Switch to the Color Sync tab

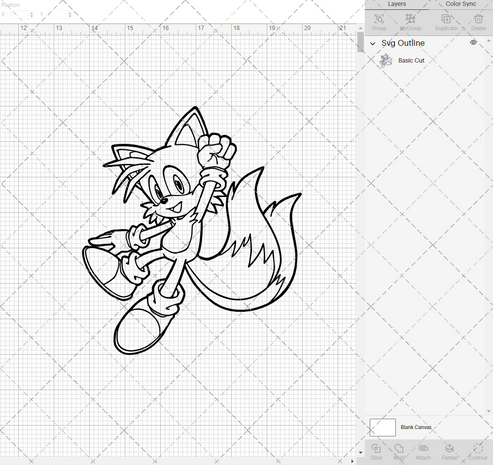point(461,4)
